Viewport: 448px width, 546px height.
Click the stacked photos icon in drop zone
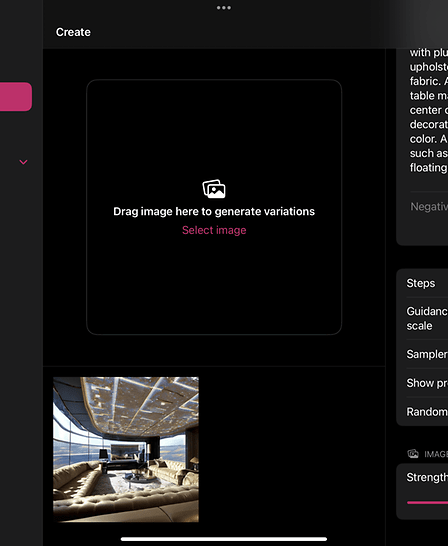click(214, 189)
